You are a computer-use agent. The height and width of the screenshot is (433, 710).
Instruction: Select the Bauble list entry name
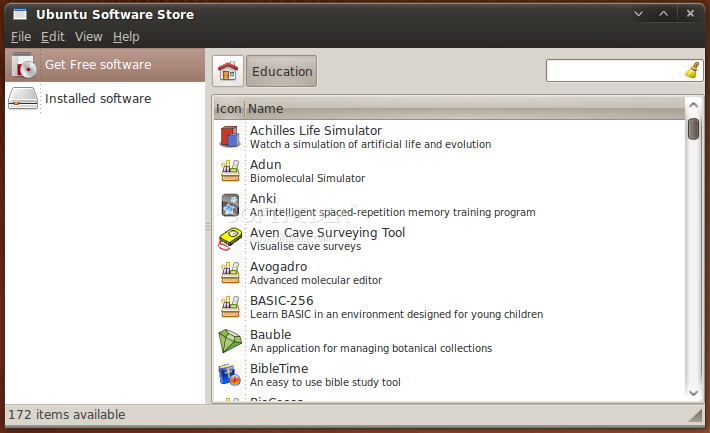coord(271,335)
